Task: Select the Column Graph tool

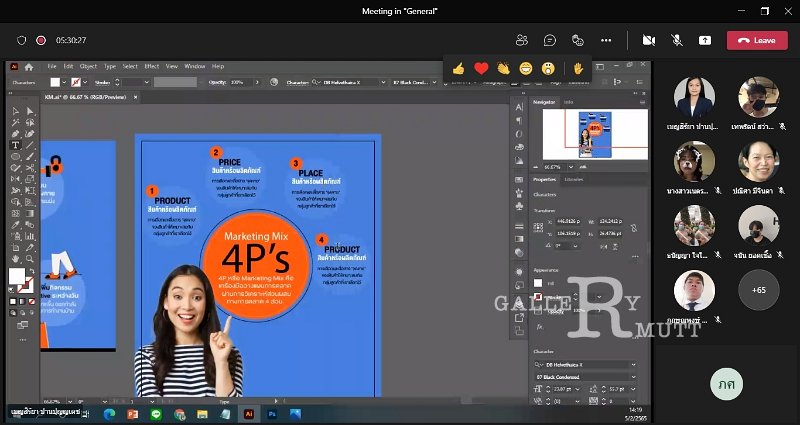Action: [x=30, y=236]
